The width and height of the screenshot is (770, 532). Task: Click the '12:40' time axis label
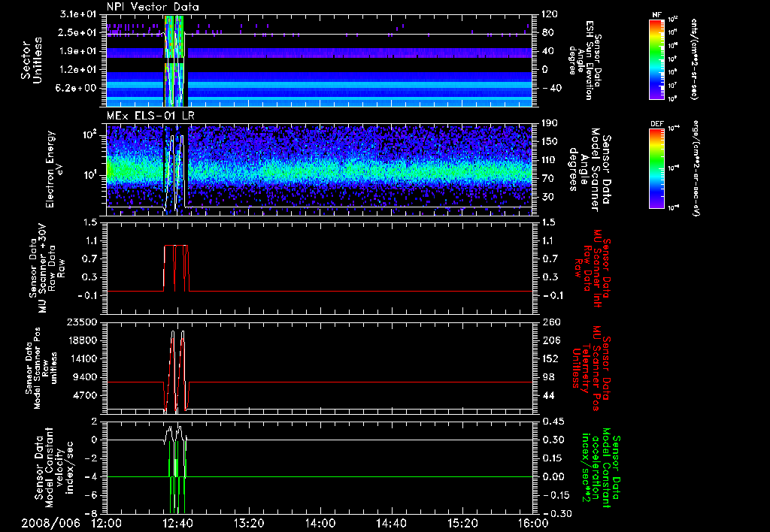pos(177,523)
